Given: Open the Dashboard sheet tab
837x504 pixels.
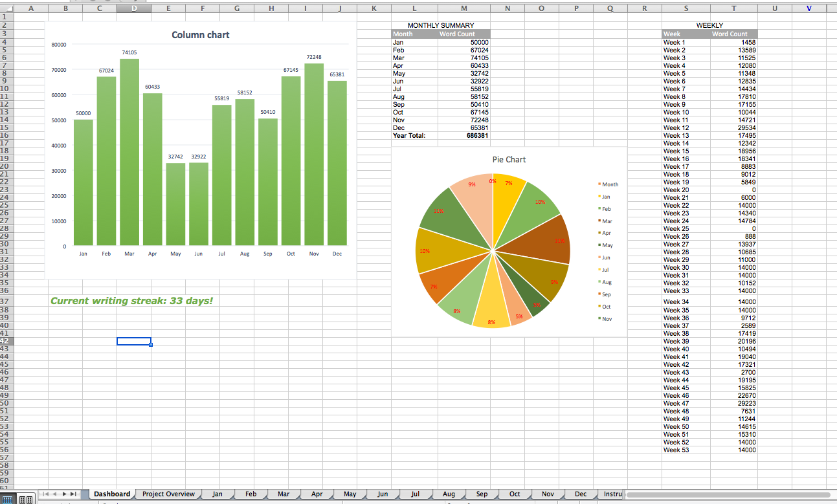Looking at the screenshot, I should pyautogui.click(x=112, y=494).
